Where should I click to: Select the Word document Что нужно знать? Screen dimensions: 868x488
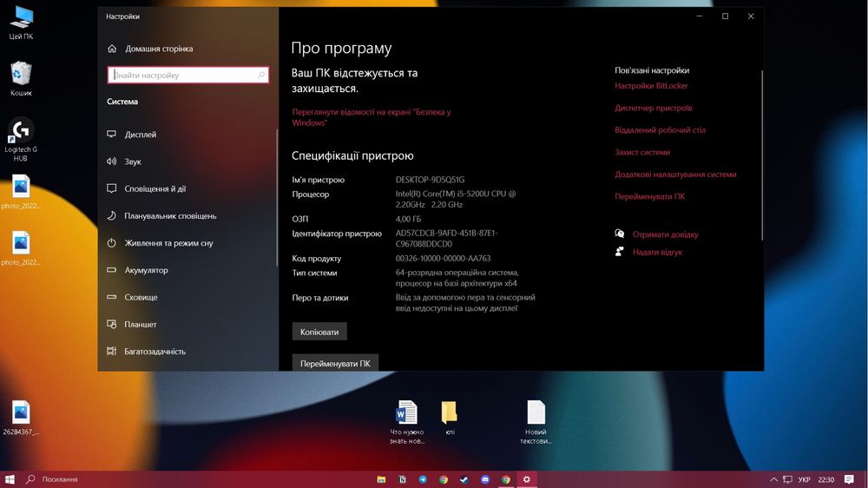(407, 422)
